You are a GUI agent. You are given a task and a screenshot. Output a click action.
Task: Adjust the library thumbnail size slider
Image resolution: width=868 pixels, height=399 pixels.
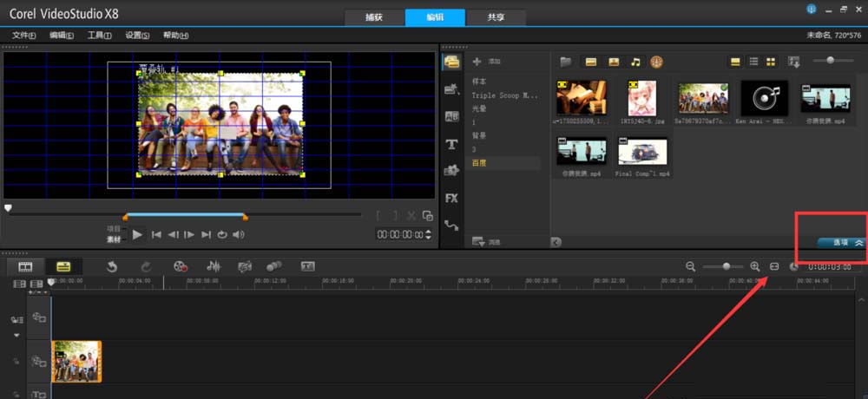(833, 61)
